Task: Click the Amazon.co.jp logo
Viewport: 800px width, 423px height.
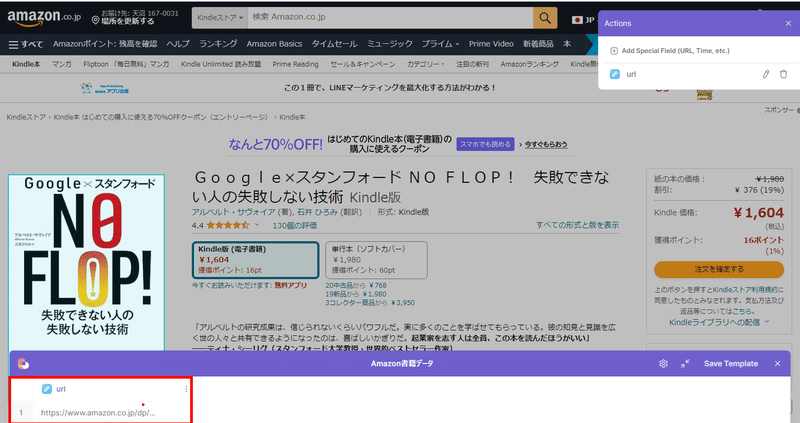Action: coord(43,18)
